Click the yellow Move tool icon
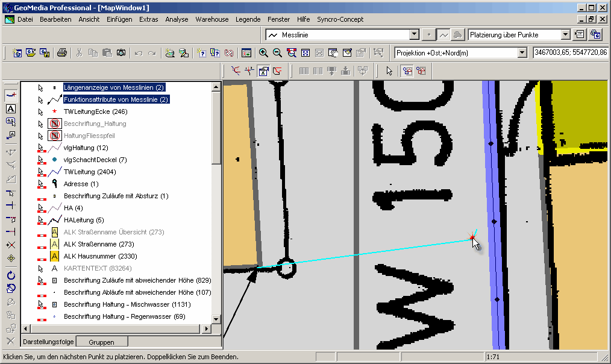The image size is (611, 364). tap(10, 259)
